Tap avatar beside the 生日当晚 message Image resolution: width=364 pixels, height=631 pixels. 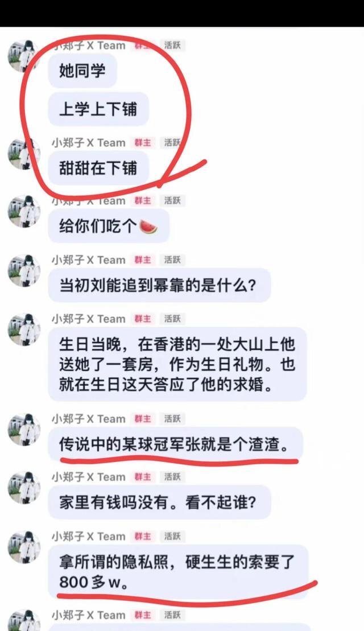23,329
